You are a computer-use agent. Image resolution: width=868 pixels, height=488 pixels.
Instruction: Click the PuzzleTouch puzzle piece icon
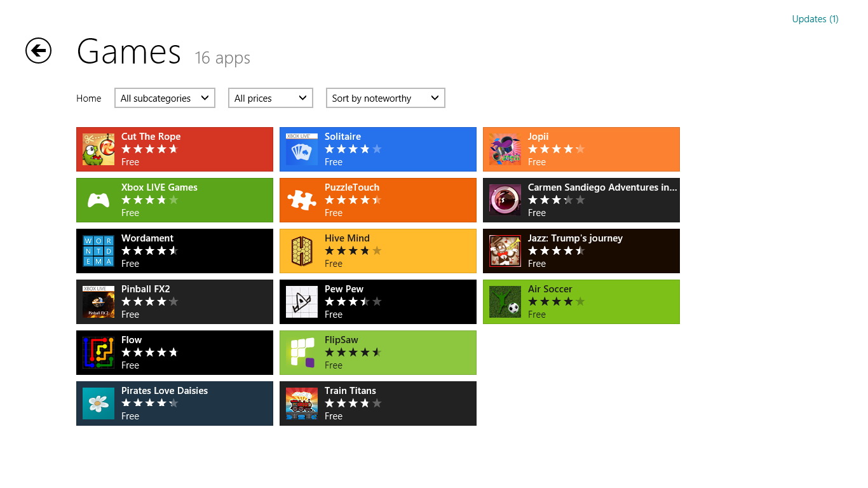click(x=302, y=200)
